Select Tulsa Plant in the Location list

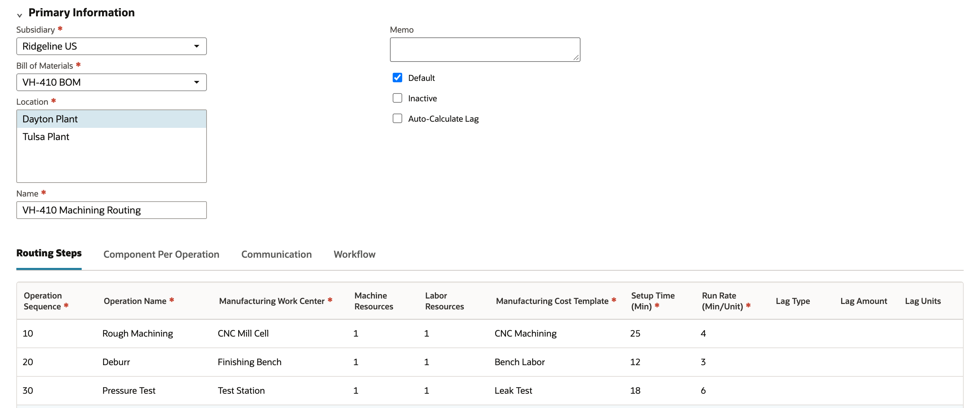(112, 136)
